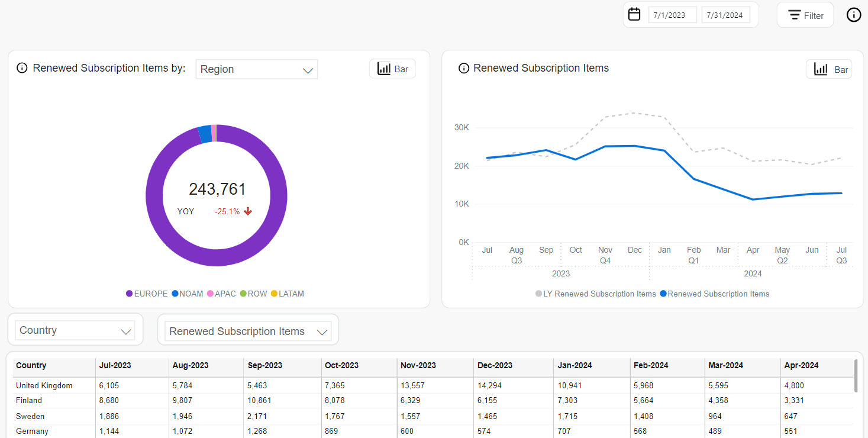The image size is (868, 438).
Task: Toggle the LY Renewed Subscription Items legend
Action: (x=596, y=294)
